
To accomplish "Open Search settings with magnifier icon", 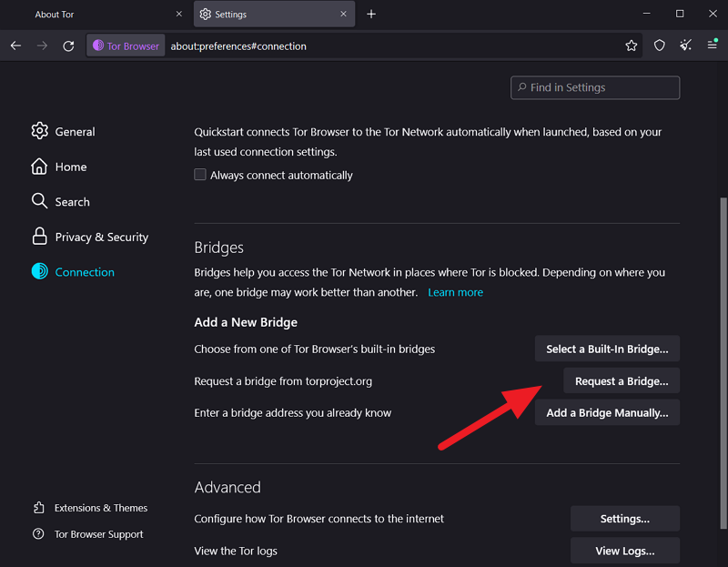I will pyautogui.click(x=39, y=201).
